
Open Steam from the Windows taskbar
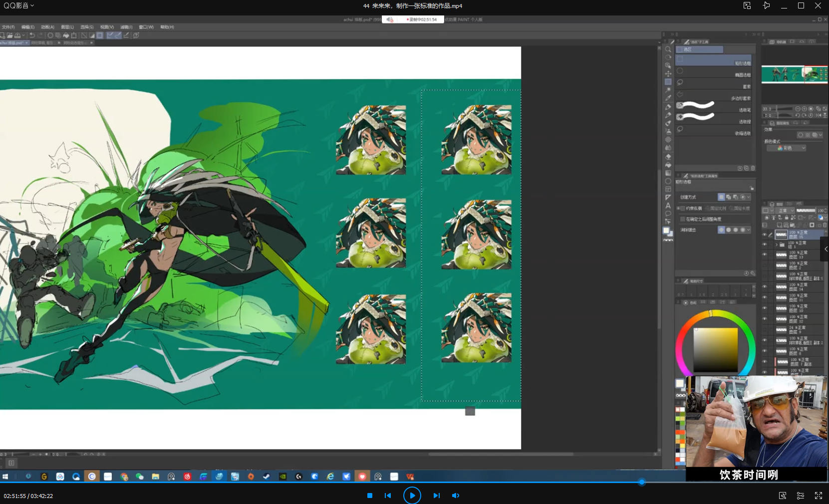(267, 477)
